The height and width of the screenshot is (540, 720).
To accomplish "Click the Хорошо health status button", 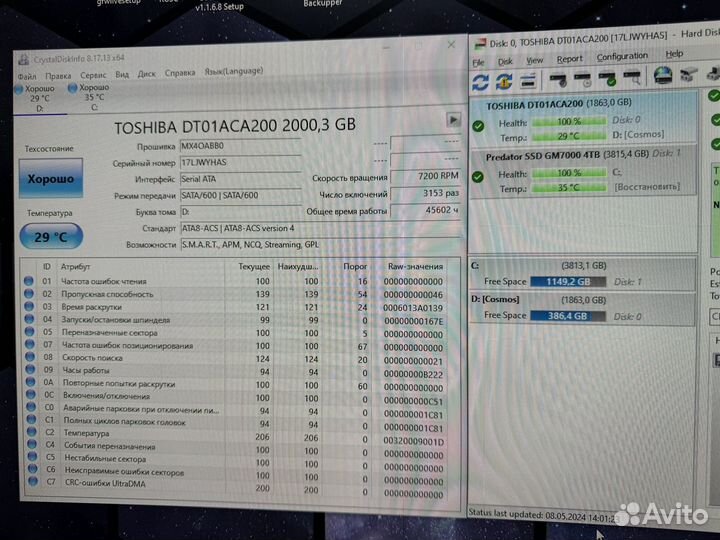I will coord(51,178).
